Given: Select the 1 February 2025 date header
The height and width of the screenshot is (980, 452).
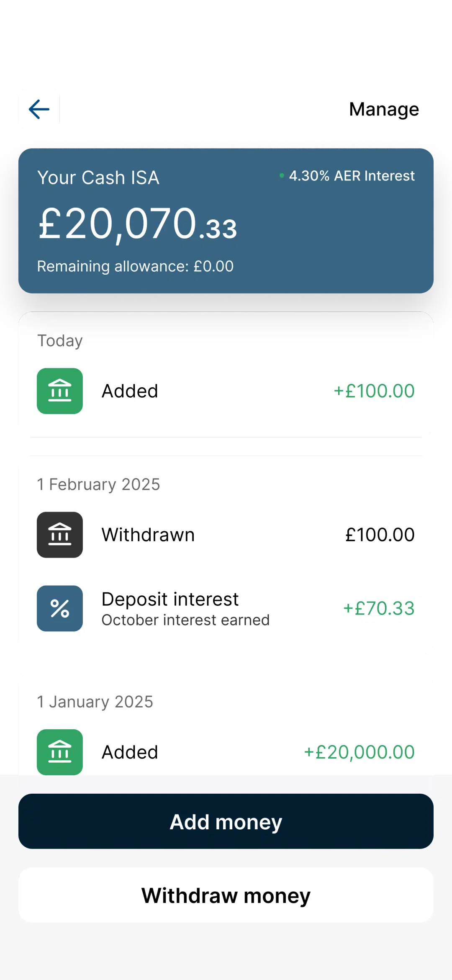Looking at the screenshot, I should point(98,484).
